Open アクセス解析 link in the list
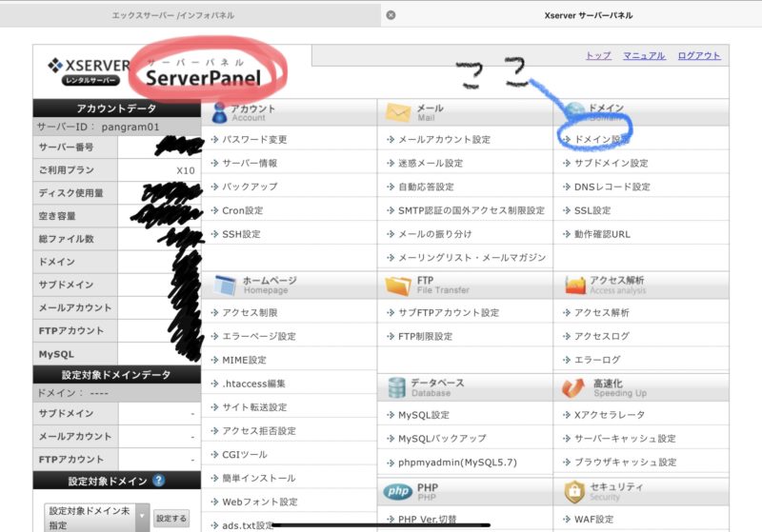Viewport: 762px width, 532px height. click(x=602, y=312)
